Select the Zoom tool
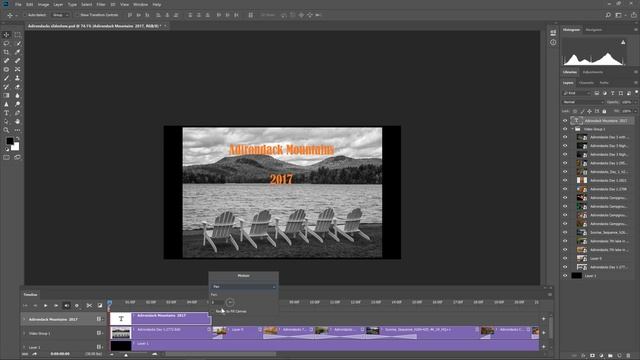This screenshot has width=640, height=360. click(x=7, y=130)
